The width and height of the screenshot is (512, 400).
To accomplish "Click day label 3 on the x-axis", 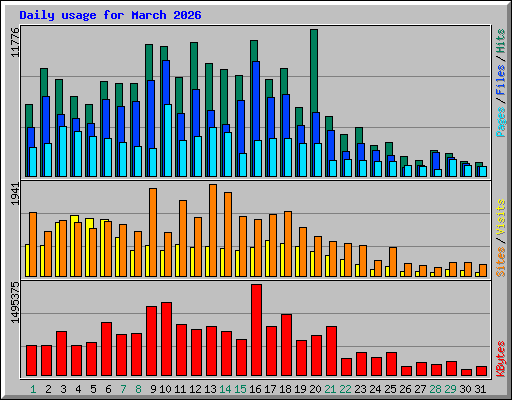I will pyautogui.click(x=63, y=389).
